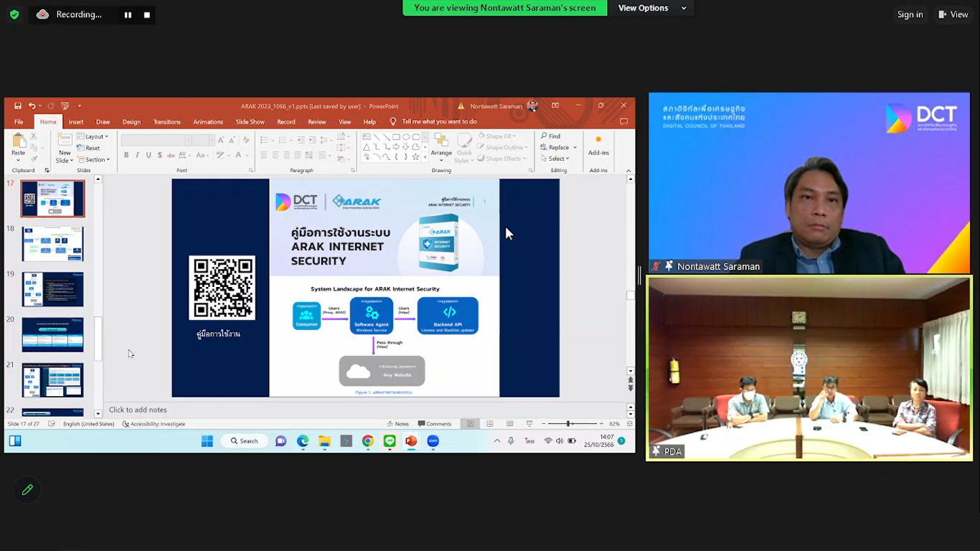This screenshot has height=551, width=980.
Task: Select slide 18 thumbnail
Action: coord(52,244)
